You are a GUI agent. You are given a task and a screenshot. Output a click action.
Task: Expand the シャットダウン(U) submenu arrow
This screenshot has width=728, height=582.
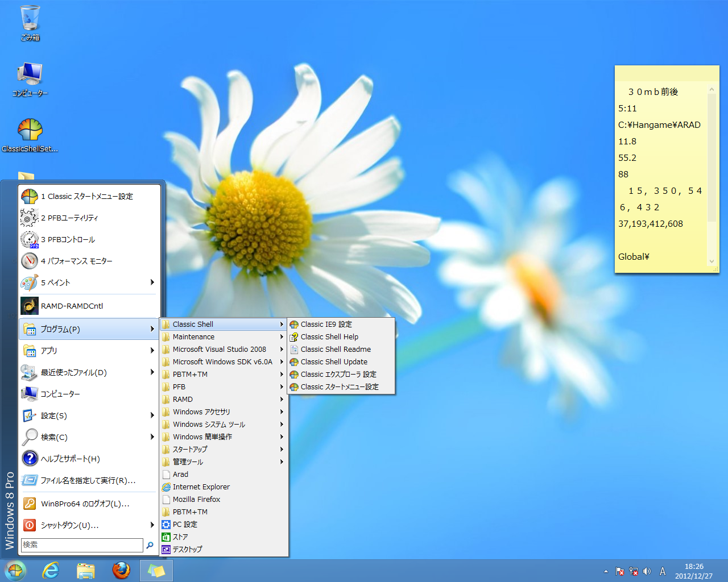tap(152, 525)
